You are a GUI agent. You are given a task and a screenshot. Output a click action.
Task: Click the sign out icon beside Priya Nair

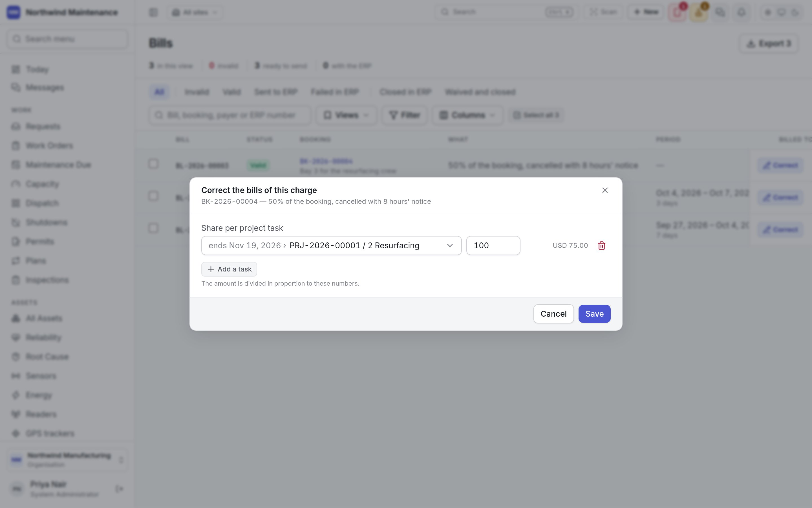119,489
